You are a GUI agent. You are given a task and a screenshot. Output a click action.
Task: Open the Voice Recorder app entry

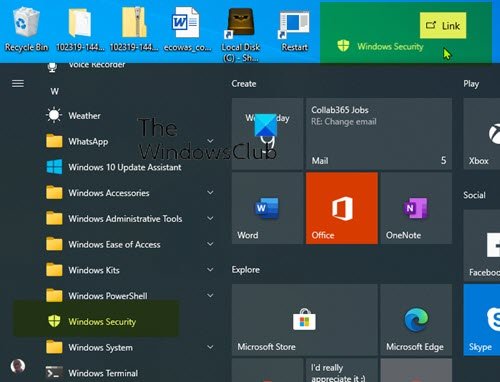(x=97, y=65)
